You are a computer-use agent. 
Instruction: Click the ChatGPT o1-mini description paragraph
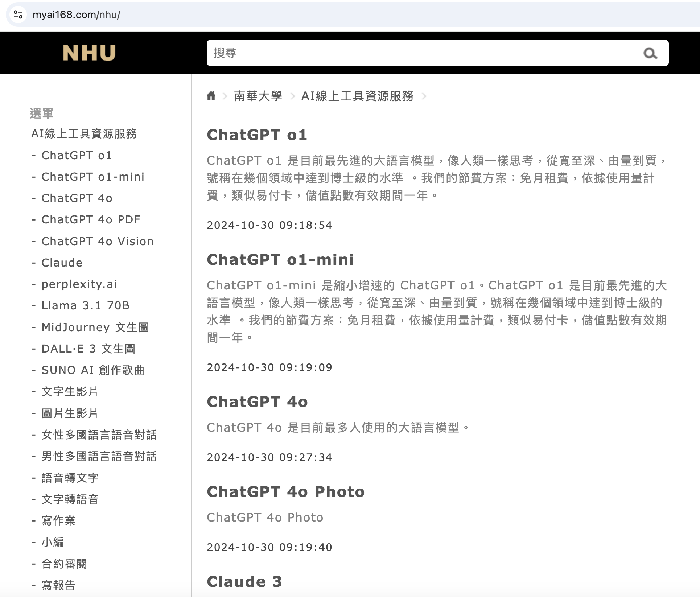pos(437,311)
